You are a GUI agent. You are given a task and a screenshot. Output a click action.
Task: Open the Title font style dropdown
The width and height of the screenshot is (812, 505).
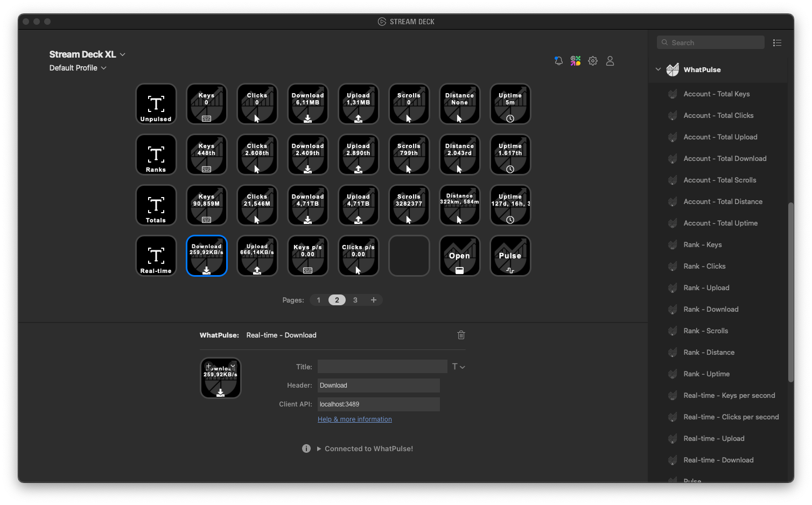(x=458, y=366)
